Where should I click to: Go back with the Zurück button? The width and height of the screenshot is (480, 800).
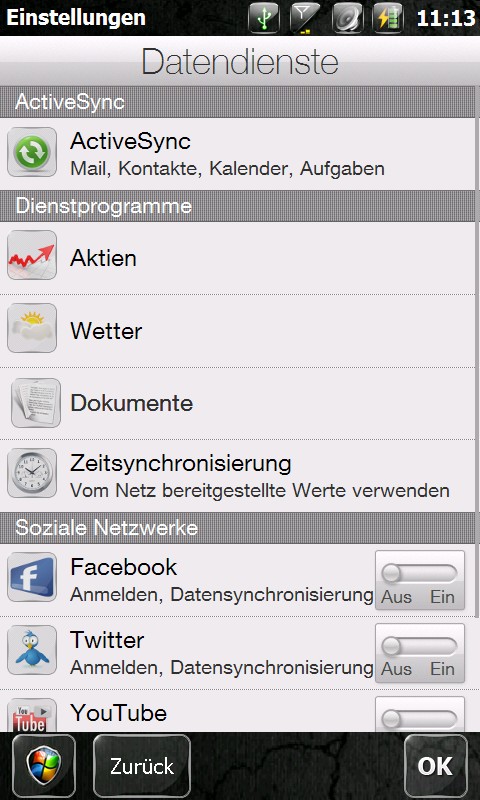(x=142, y=766)
